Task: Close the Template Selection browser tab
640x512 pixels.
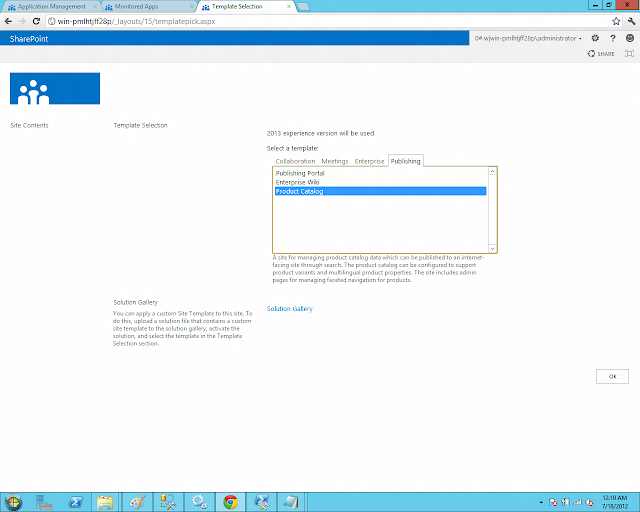Action: click(289, 7)
